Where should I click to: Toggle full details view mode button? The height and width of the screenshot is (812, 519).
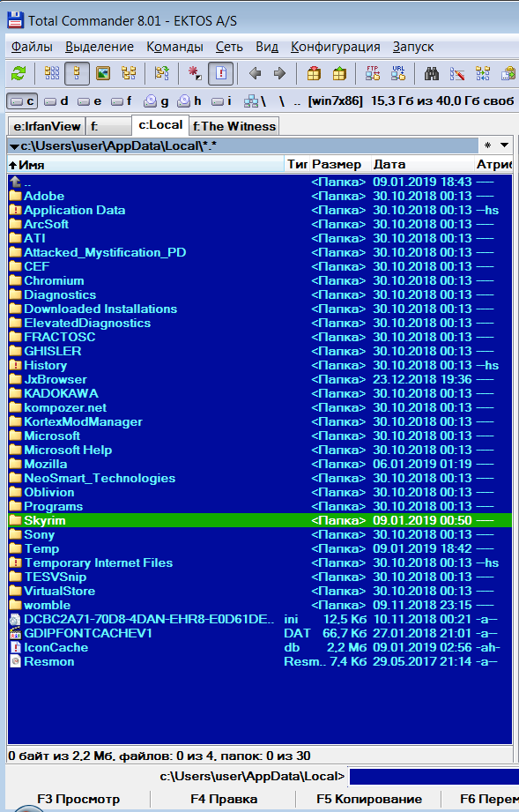(x=77, y=73)
